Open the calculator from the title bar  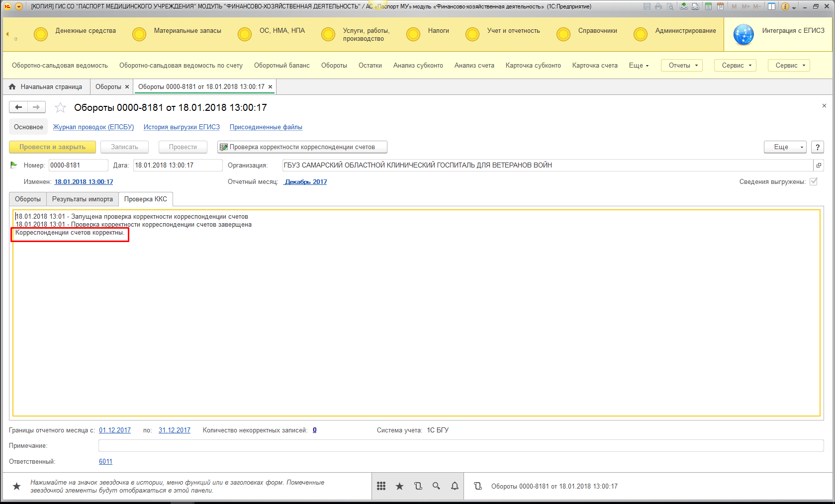tap(708, 6)
